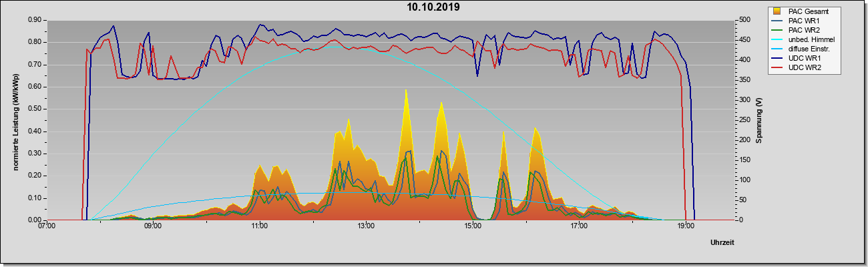Click the 0.40 value on power axis
Image resolution: width=868 pixels, height=267 pixels.
(35, 131)
